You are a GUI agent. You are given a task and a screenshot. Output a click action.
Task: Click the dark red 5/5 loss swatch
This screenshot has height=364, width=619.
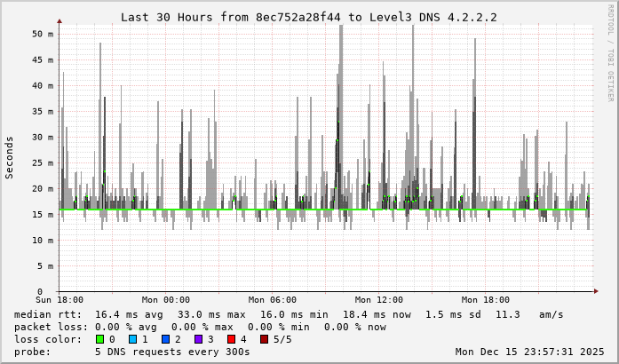click(x=263, y=339)
